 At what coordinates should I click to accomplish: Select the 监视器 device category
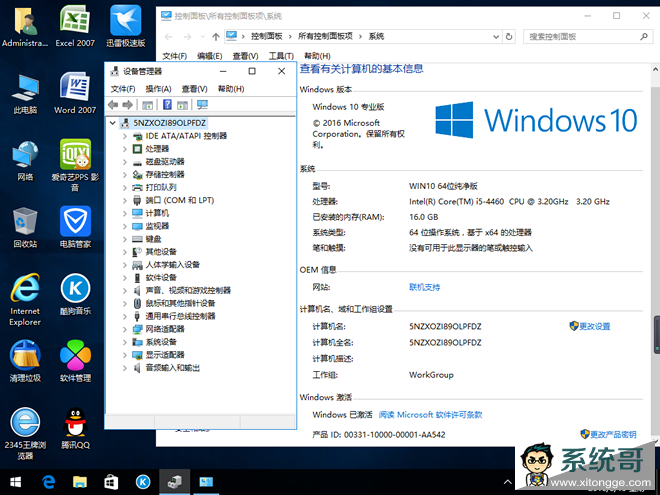pos(157,226)
